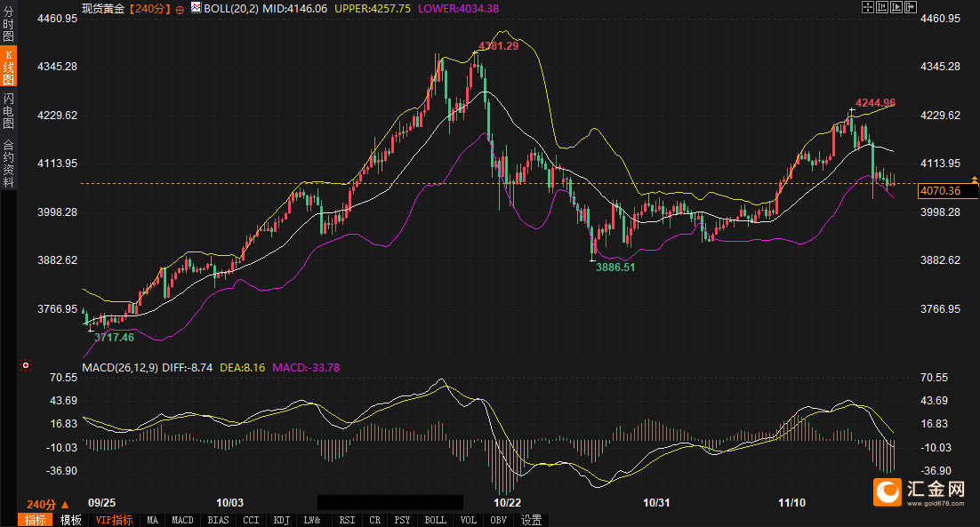Image resolution: width=980 pixels, height=527 pixels.
Task: Click the 汇金网 logo icon
Action: click(x=888, y=491)
